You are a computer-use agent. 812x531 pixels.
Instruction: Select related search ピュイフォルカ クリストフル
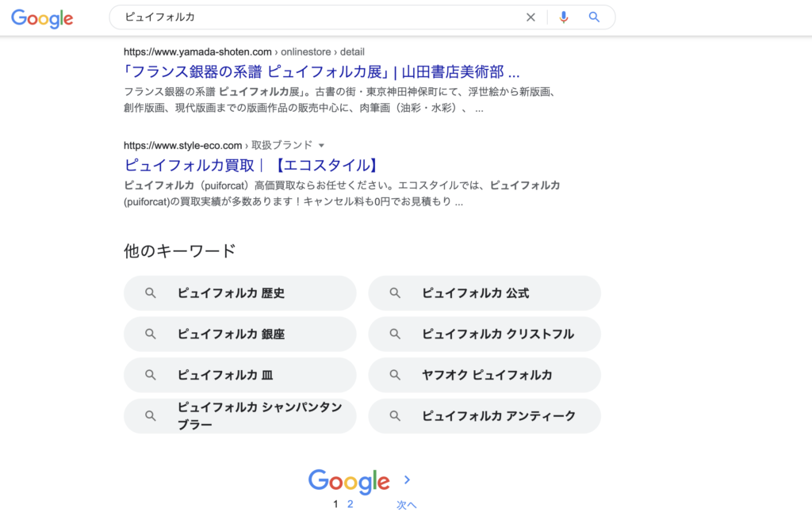497,334
